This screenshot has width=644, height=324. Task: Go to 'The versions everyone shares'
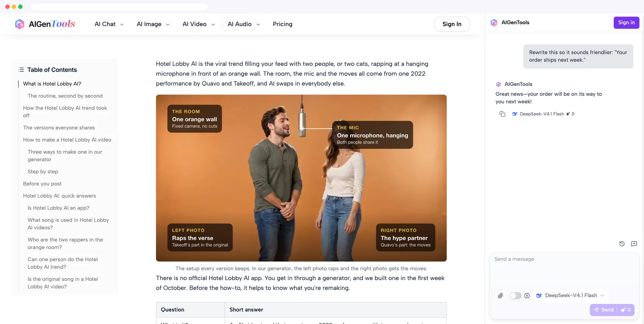(x=59, y=128)
